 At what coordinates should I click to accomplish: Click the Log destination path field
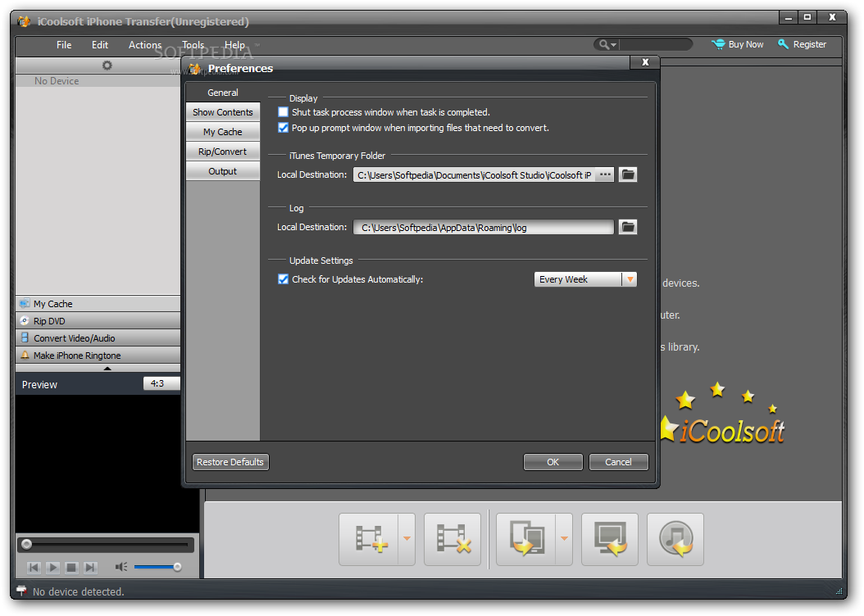coord(484,228)
